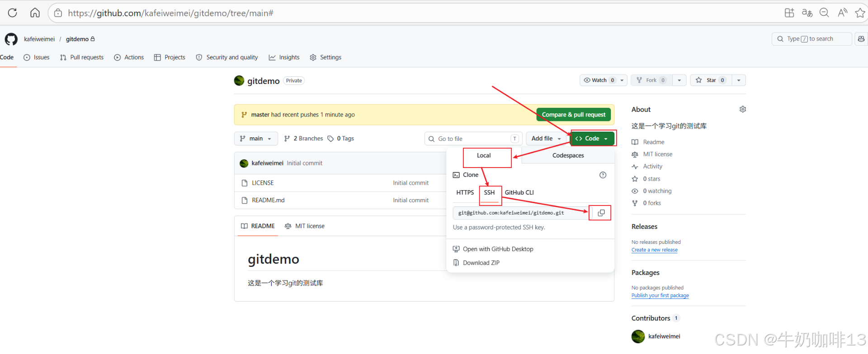868x354 pixels.
Task: Open Security and quality tab
Action: (x=227, y=57)
